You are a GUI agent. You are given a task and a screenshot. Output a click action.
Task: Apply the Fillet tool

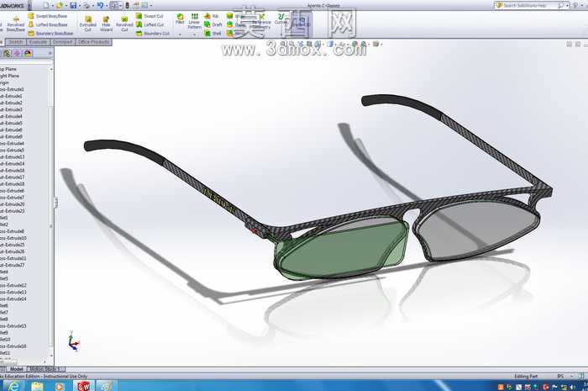[x=180, y=19]
